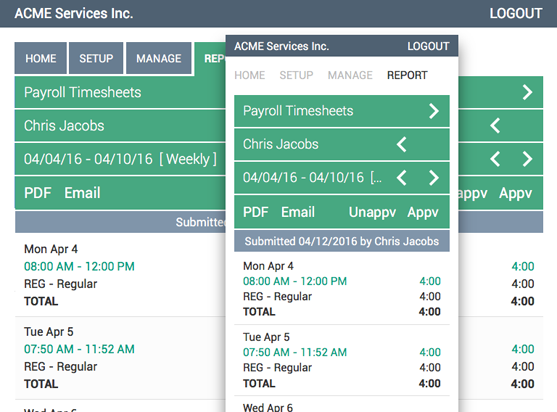This screenshot has width=557, height=412.
Task: Click next period chevron in background window
Action: click(x=528, y=159)
